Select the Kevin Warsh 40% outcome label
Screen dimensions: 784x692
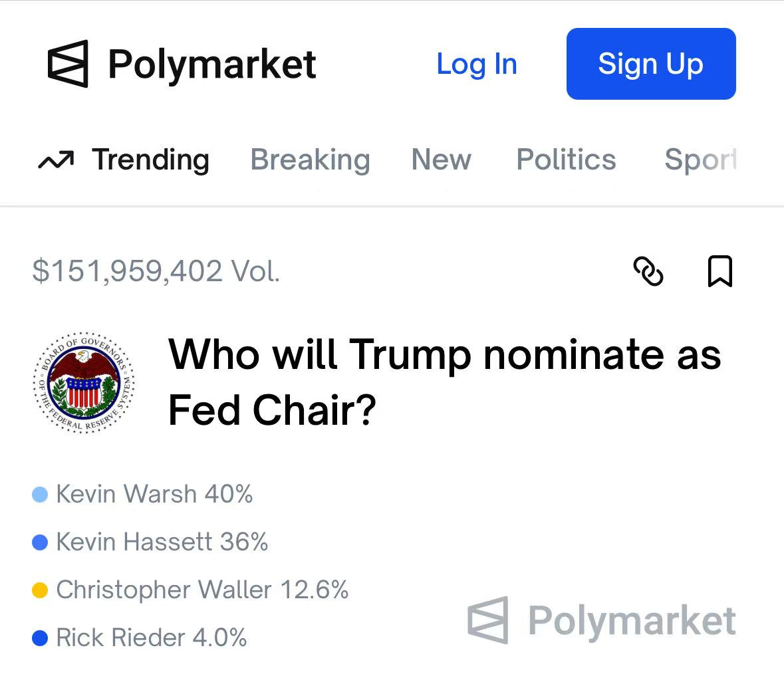tap(154, 495)
